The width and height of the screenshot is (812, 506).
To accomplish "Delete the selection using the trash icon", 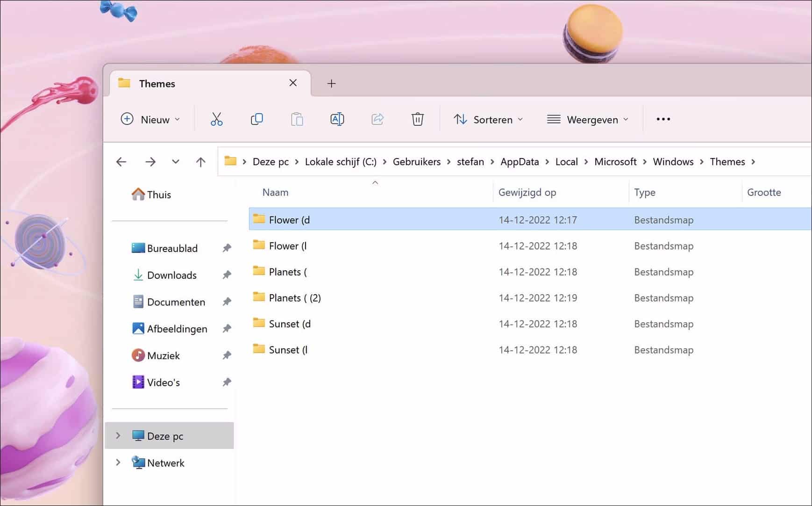I will 417,119.
